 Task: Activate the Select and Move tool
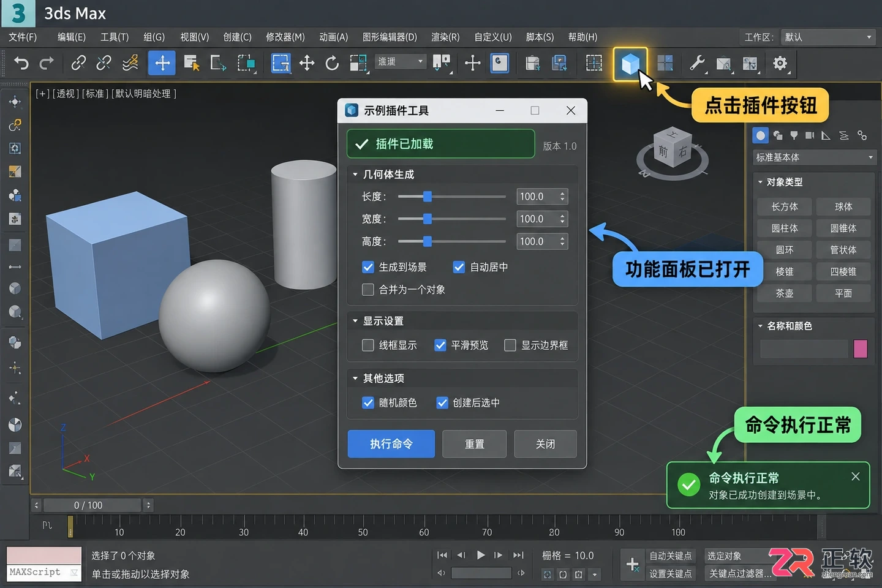tap(162, 62)
